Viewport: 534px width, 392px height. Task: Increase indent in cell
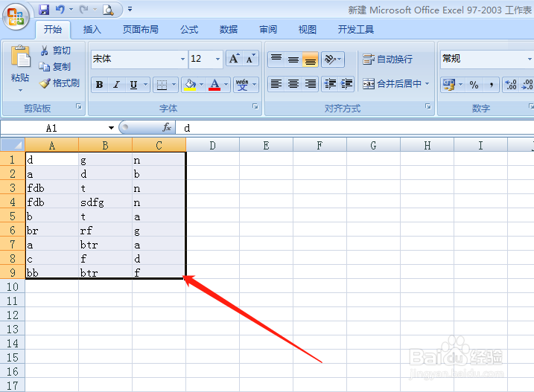coord(346,84)
